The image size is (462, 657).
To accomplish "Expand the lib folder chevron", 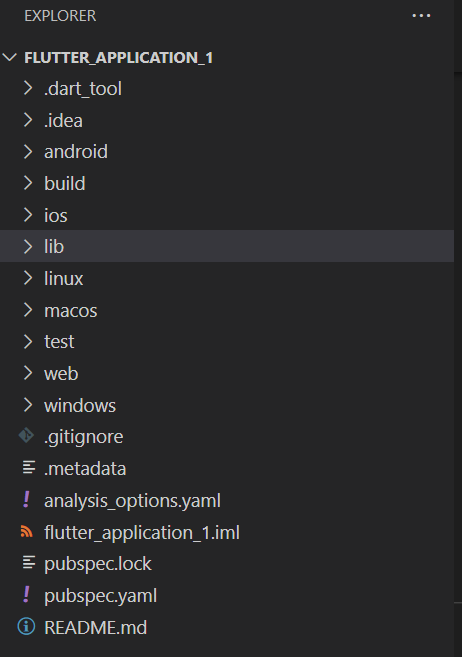I will click(x=28, y=246).
